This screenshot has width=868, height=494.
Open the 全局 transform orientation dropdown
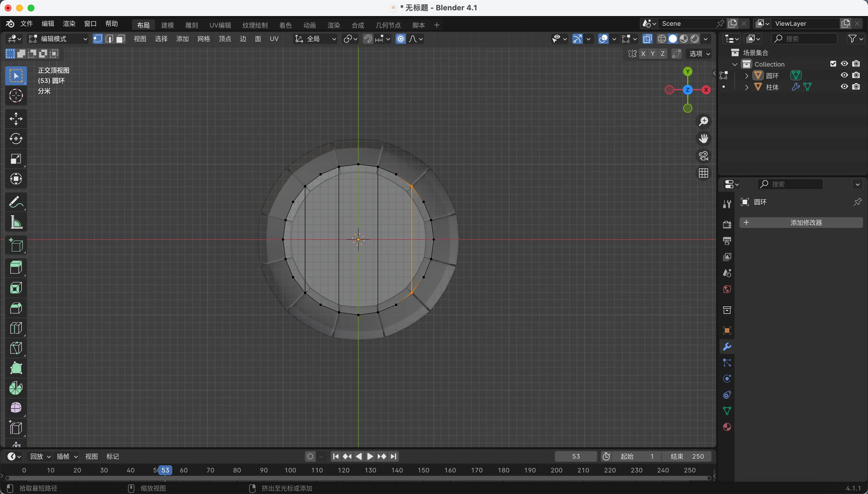coord(315,39)
